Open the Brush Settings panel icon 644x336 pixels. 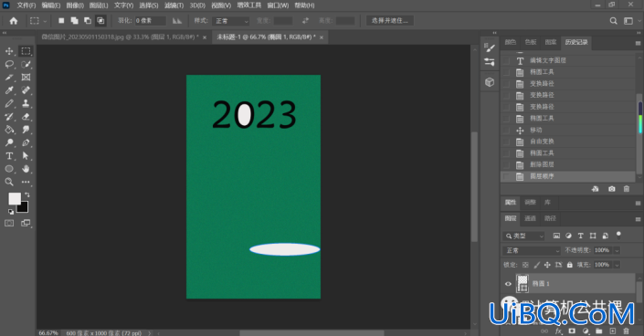tap(490, 48)
